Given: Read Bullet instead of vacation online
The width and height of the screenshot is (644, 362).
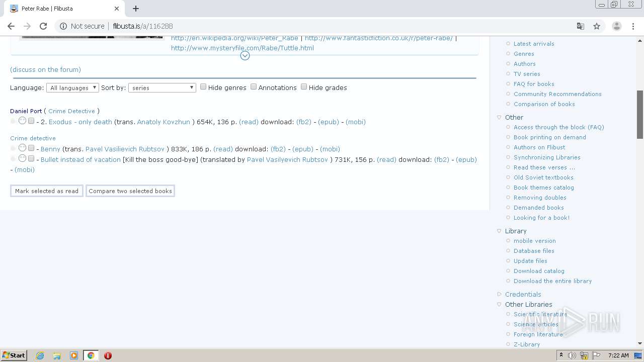Looking at the screenshot, I should click(386, 159).
